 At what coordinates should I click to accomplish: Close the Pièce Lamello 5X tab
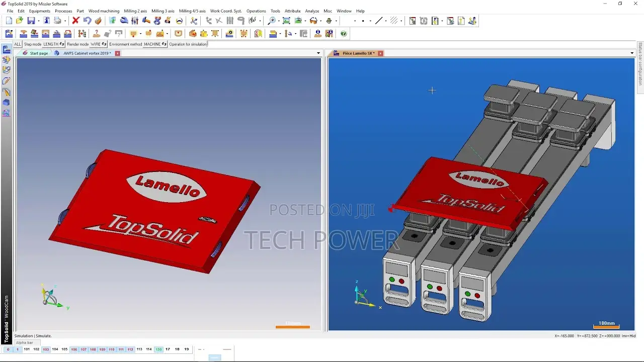[381, 53]
